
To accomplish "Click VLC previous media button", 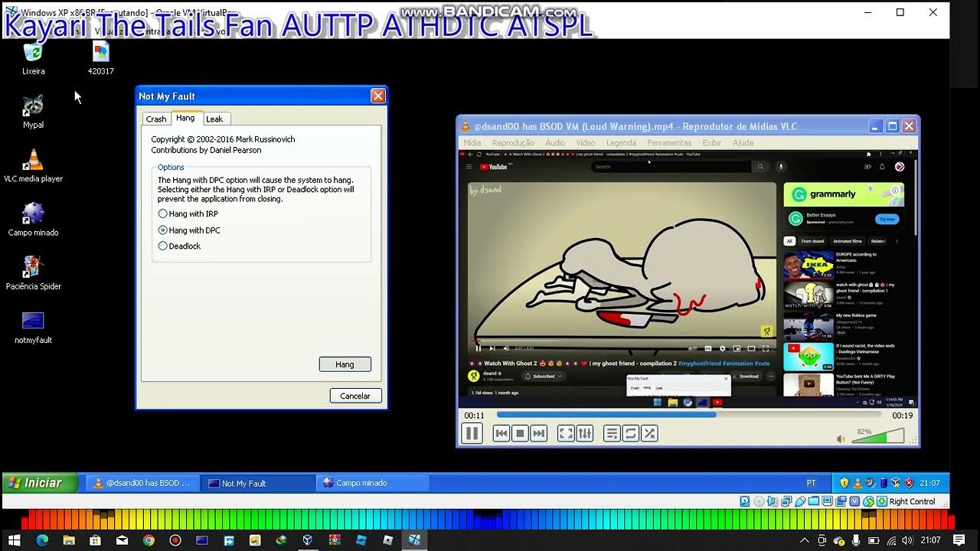I will [x=501, y=433].
